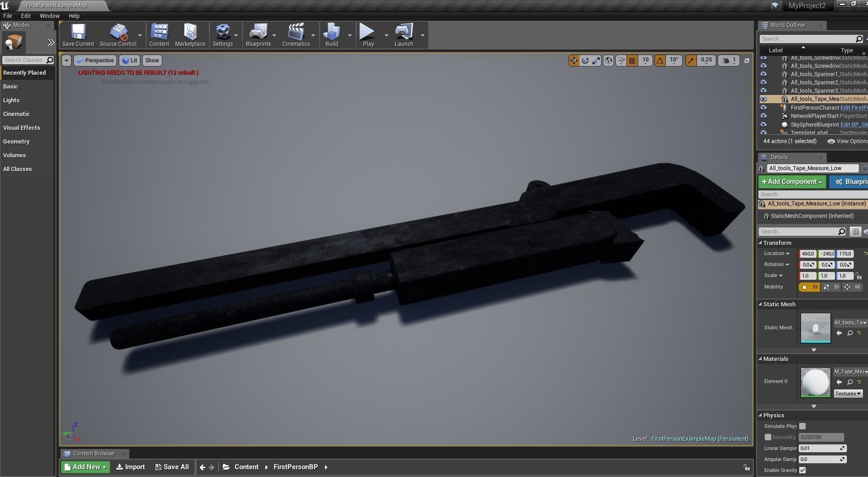Image resolution: width=868 pixels, height=477 pixels.
Task: Select the Place mode cube icon
Action: [13, 43]
